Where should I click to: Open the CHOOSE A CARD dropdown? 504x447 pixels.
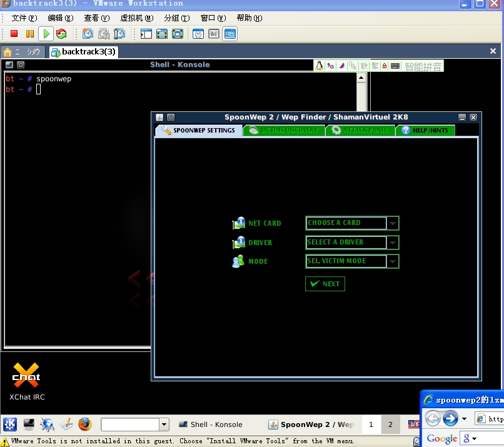(352, 223)
